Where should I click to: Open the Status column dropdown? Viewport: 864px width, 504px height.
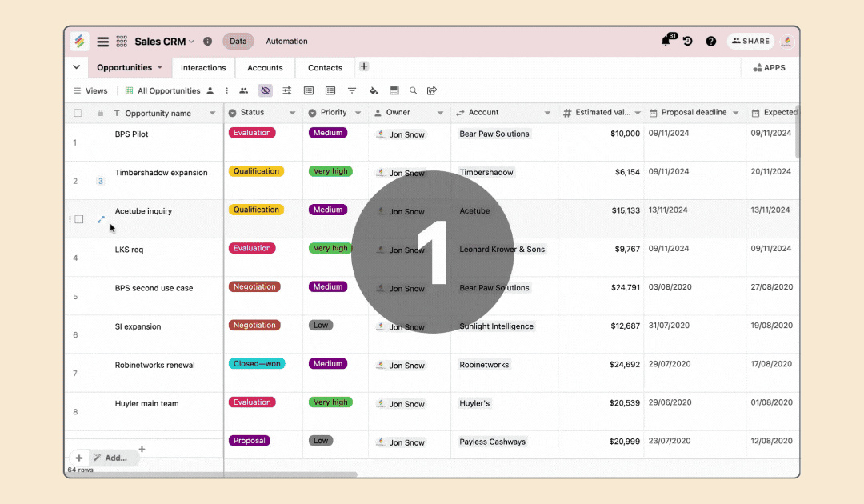point(292,114)
